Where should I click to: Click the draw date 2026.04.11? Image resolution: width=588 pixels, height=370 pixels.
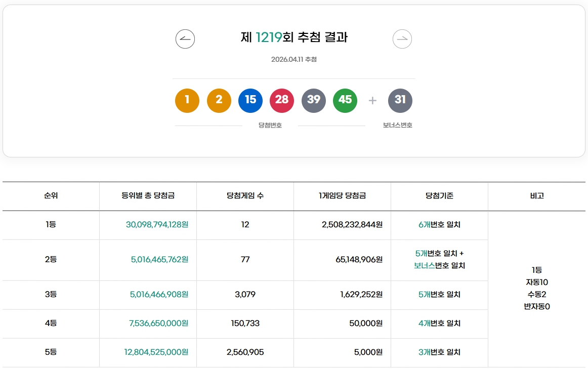click(294, 59)
